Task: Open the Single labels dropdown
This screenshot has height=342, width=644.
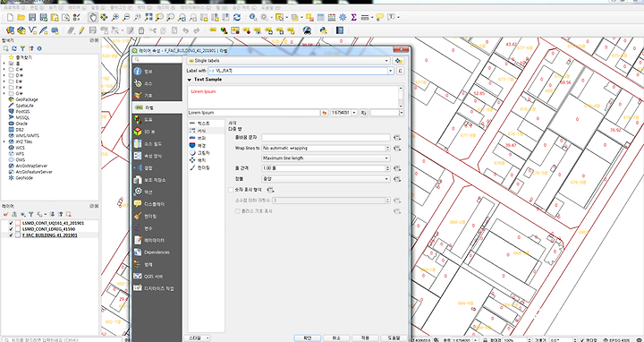Action: tap(288, 60)
